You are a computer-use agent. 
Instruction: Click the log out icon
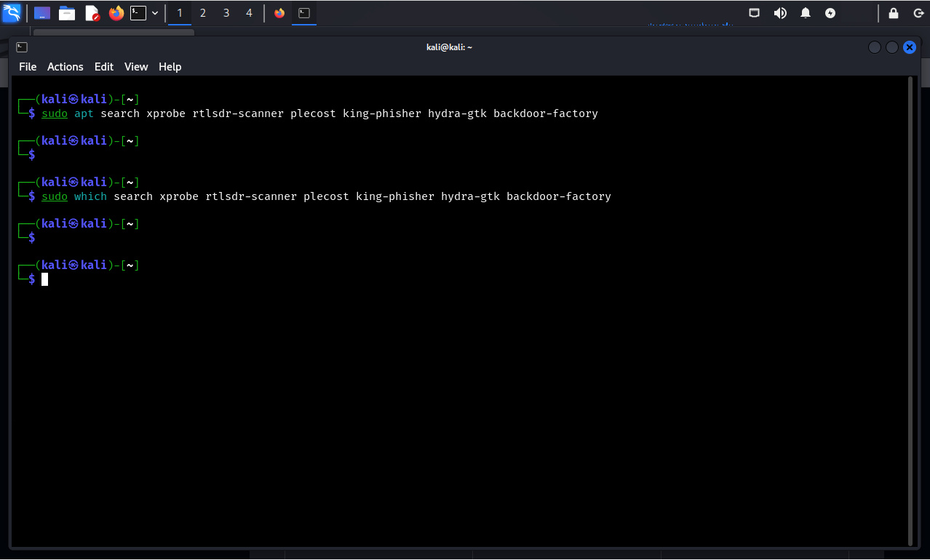coord(918,13)
